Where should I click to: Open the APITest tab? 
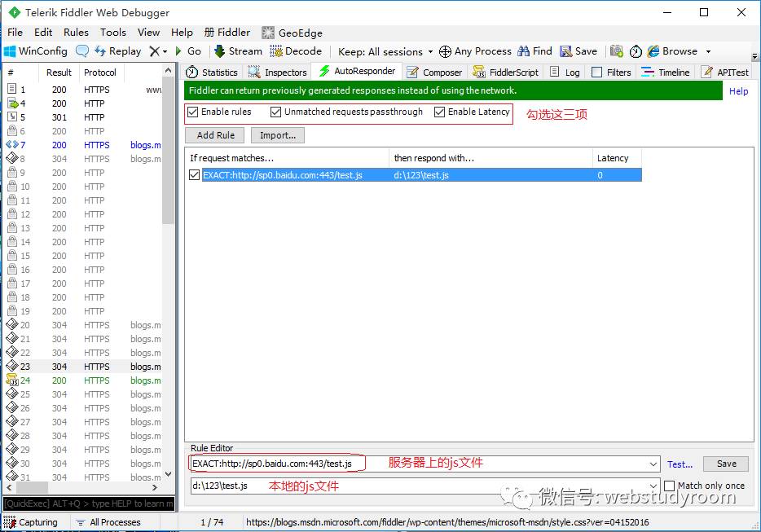tap(726, 72)
